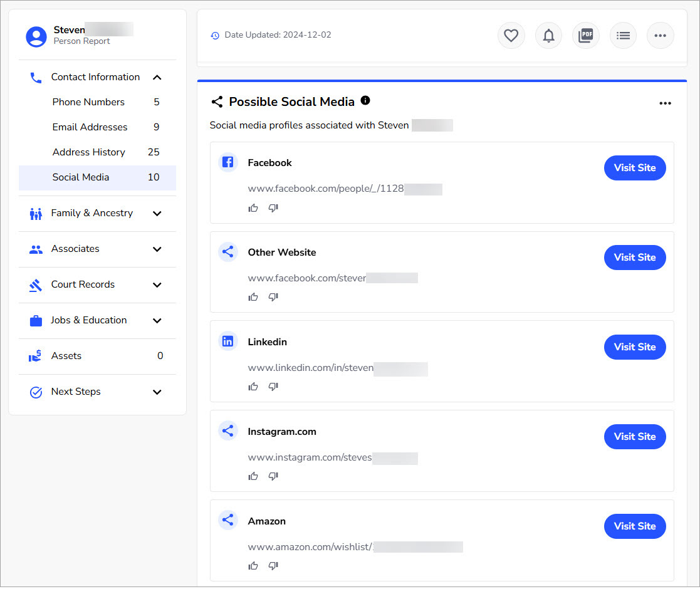The width and height of the screenshot is (700, 589).
Task: Click the PDF download icon
Action: (x=585, y=36)
